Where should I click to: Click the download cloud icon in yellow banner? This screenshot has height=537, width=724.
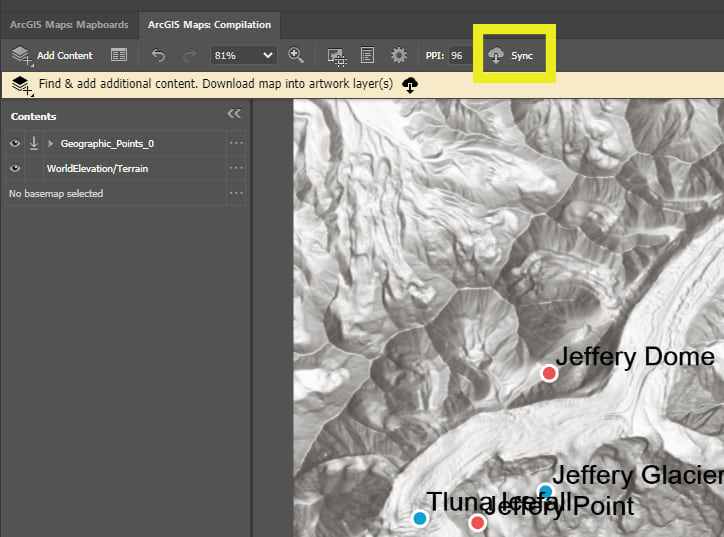[410, 85]
